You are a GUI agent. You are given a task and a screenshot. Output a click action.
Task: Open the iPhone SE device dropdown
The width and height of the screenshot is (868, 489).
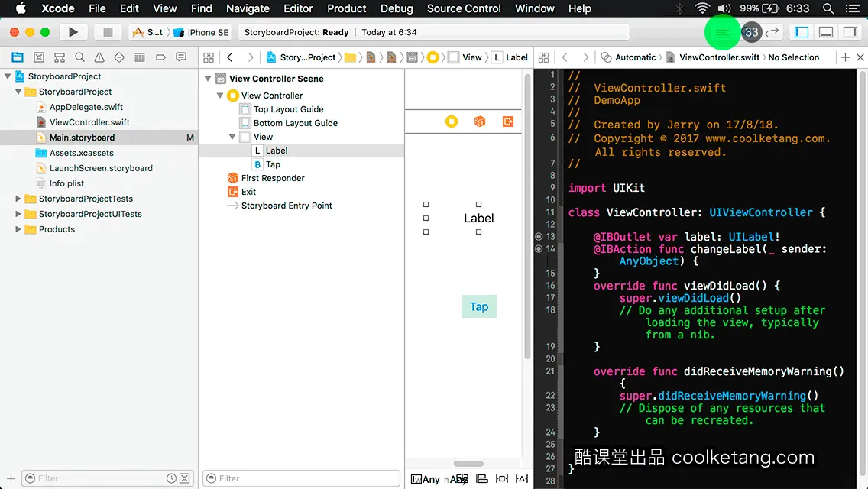201,32
